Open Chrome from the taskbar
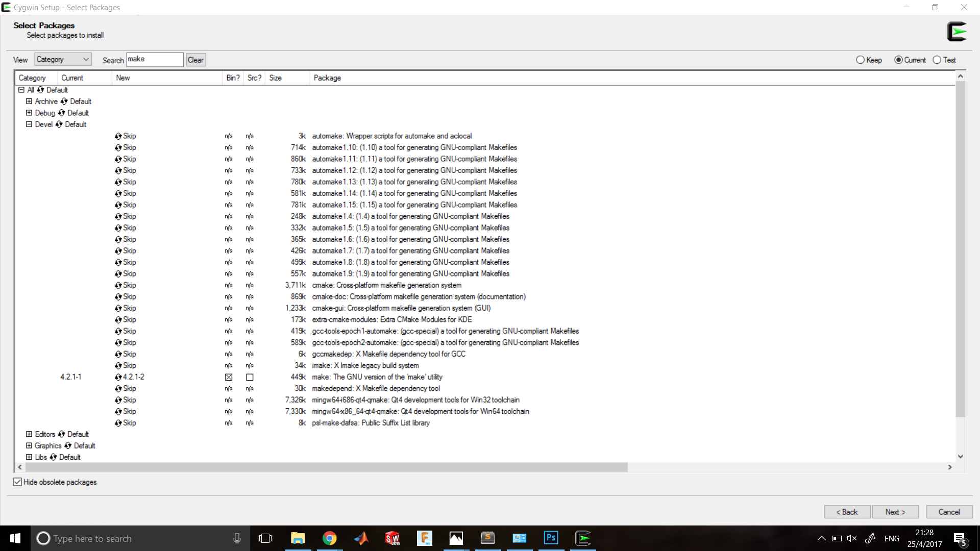Viewport: 980px width, 551px height. 329,538
